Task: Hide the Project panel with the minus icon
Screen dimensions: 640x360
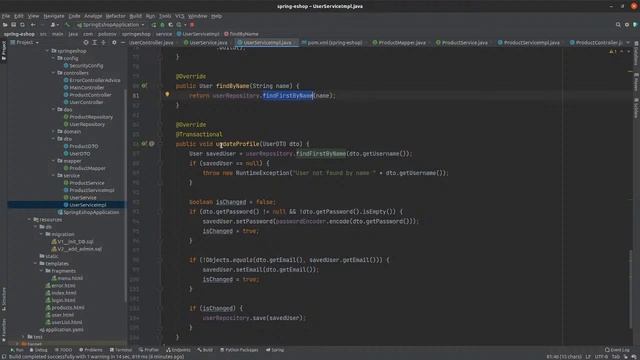Action: click(x=123, y=42)
